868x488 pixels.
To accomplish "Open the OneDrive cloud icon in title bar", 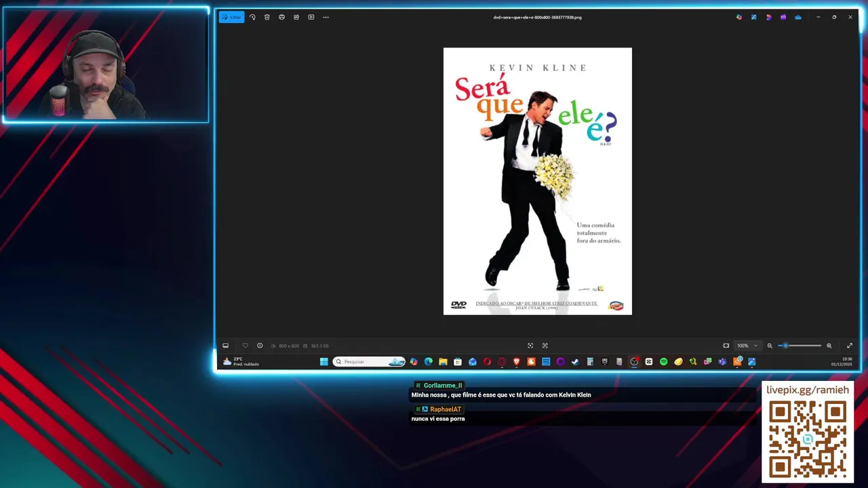I will [x=798, y=17].
